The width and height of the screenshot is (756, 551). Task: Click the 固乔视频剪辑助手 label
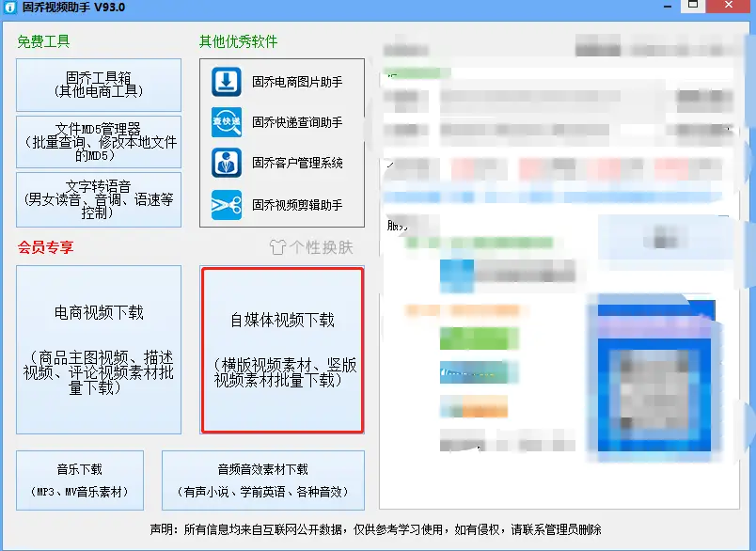[297, 205]
